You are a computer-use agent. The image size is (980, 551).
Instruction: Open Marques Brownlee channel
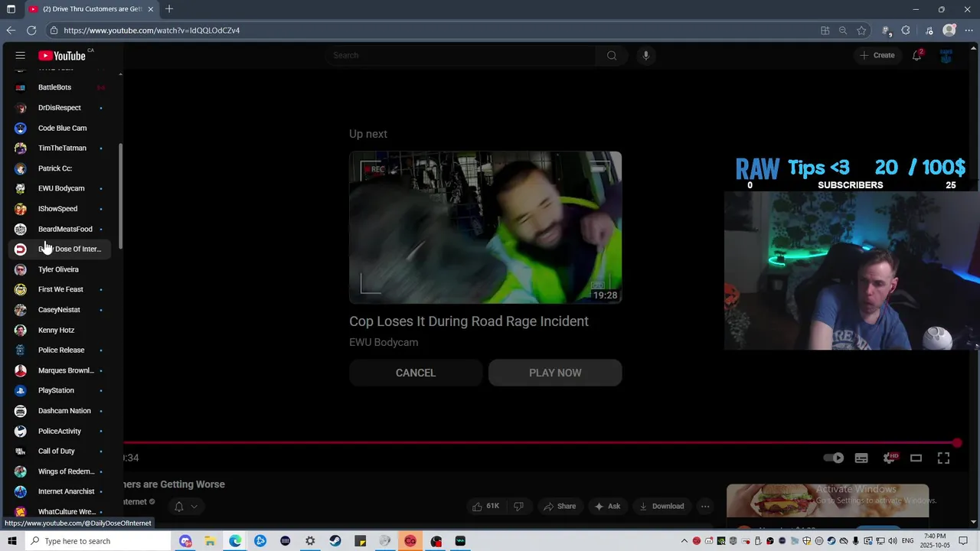(60, 370)
